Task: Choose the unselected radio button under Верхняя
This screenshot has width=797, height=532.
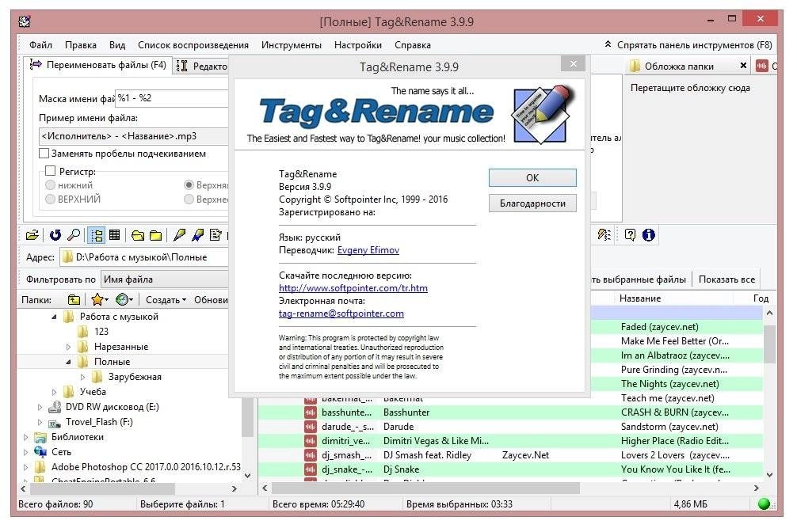Action: point(189,199)
